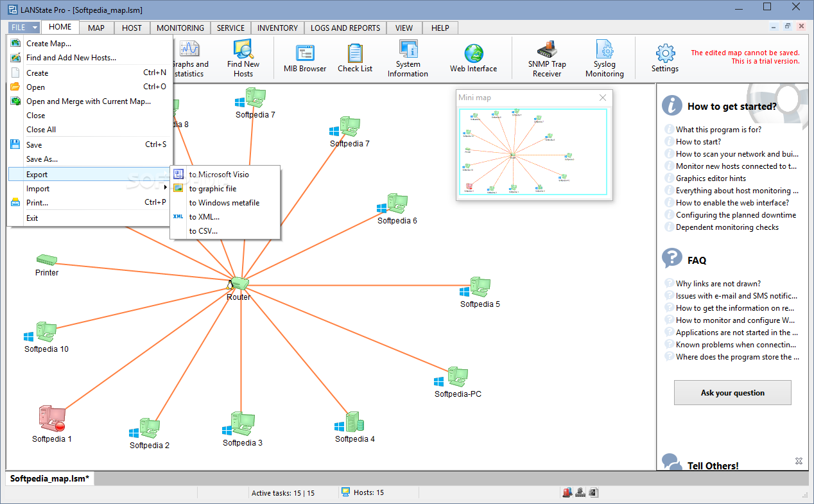Select export to Microsoft Visio
The width and height of the screenshot is (814, 504).
[x=225, y=174]
